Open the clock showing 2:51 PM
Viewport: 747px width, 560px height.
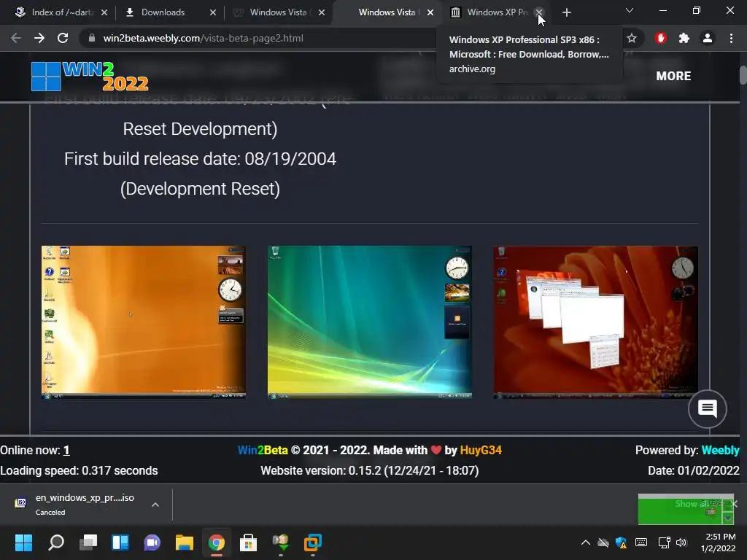pyautogui.click(x=719, y=542)
